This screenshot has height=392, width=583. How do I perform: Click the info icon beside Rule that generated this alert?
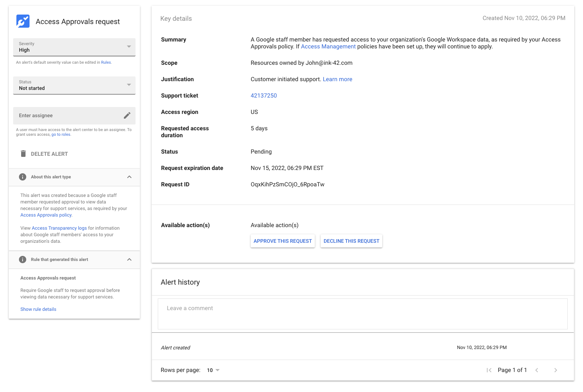tap(23, 260)
